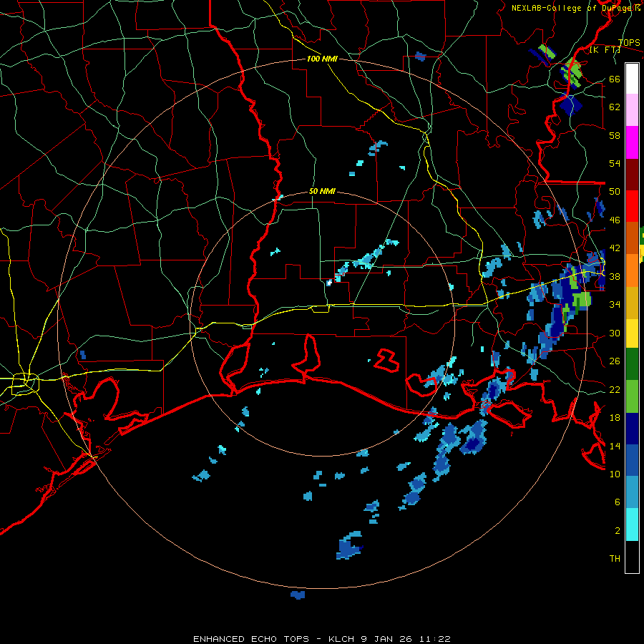Viewport: 644px width, 644px height.
Task: Select the bright yellow legend swatch
Action: click(632, 333)
